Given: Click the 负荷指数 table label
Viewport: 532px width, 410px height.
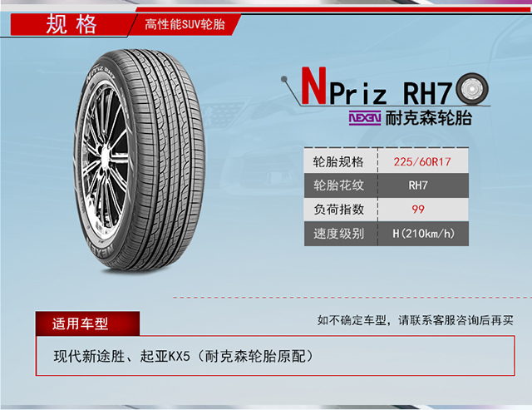Looking at the screenshot, I should [x=338, y=210].
